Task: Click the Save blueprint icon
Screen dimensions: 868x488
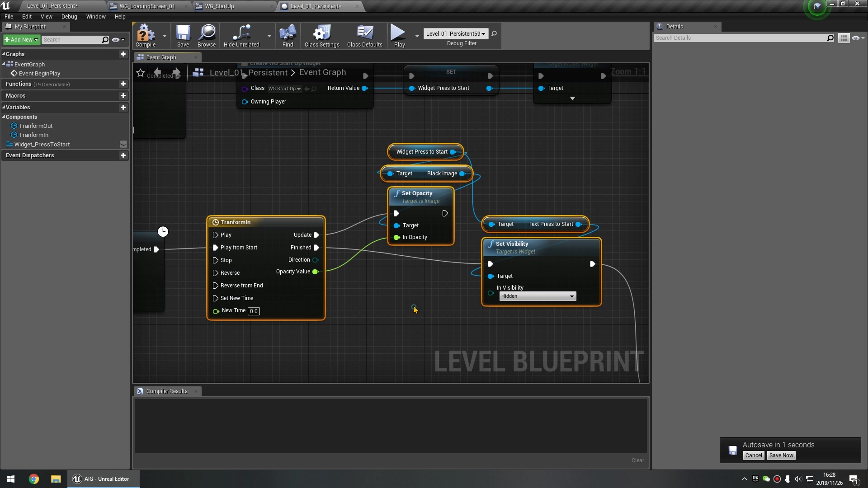Action: [x=183, y=35]
